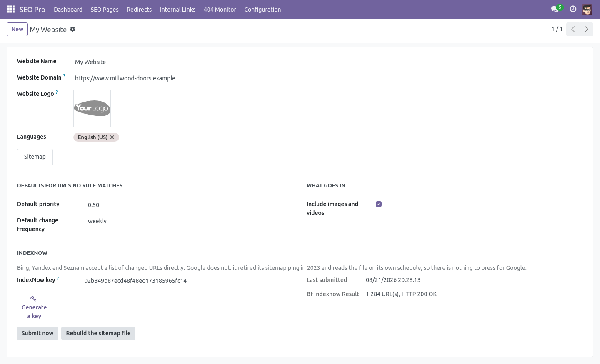Click the Last submitted date value
The height and width of the screenshot is (364, 600).
pyautogui.click(x=393, y=280)
